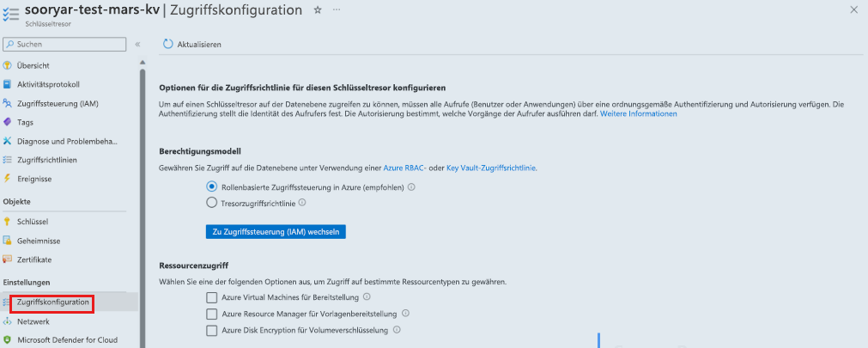Collapse the sidebar with the double chevron

[x=137, y=44]
